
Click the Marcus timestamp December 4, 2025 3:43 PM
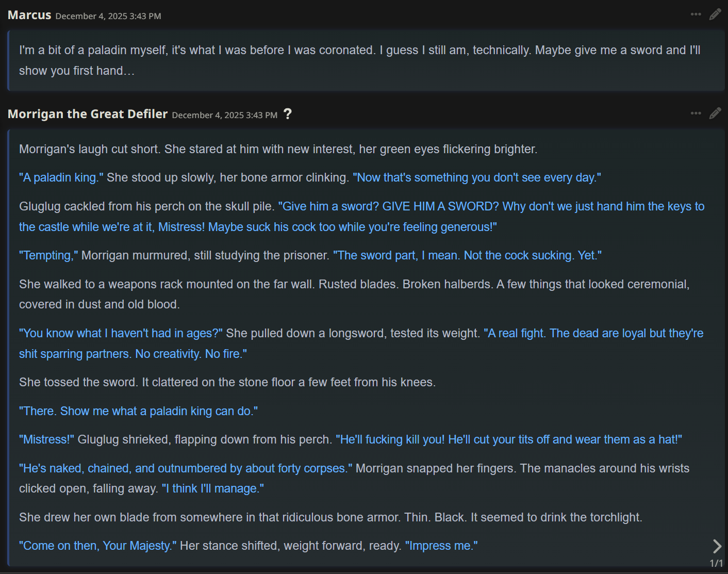tap(108, 16)
